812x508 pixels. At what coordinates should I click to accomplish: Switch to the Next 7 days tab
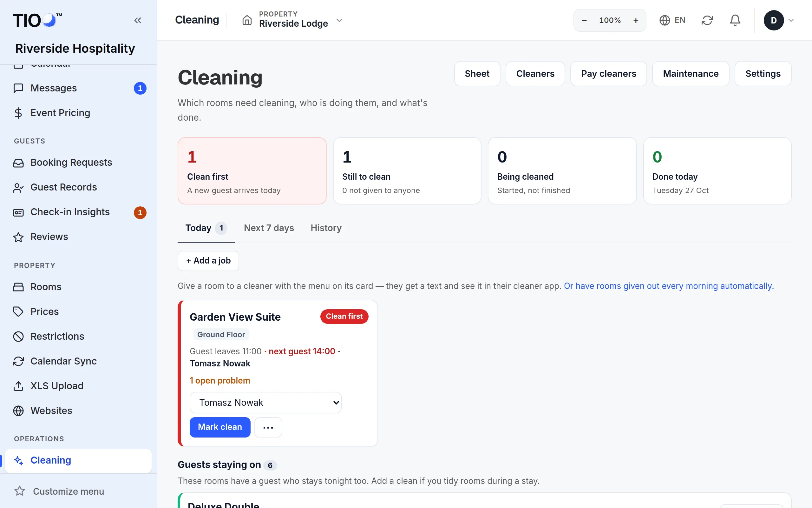click(x=269, y=228)
